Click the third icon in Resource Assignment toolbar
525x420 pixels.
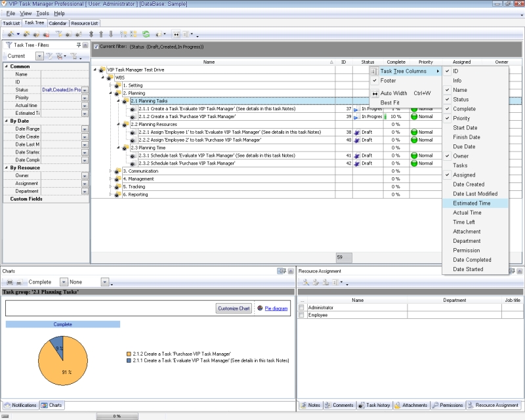325,282
